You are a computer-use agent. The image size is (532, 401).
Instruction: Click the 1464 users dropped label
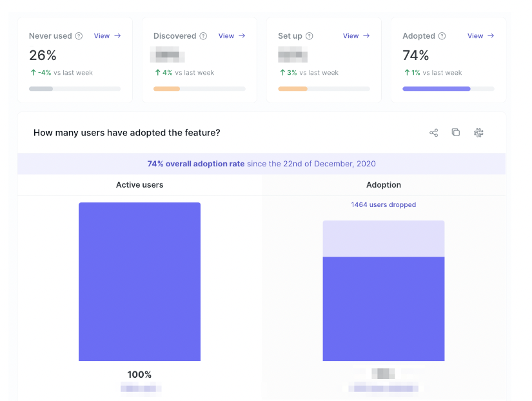[x=384, y=205]
